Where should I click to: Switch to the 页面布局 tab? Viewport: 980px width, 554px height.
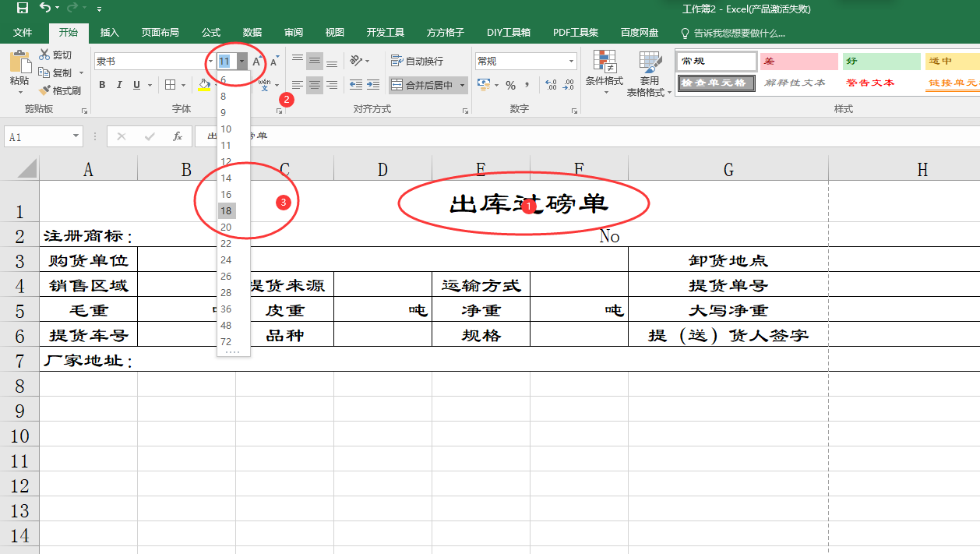[x=160, y=33]
